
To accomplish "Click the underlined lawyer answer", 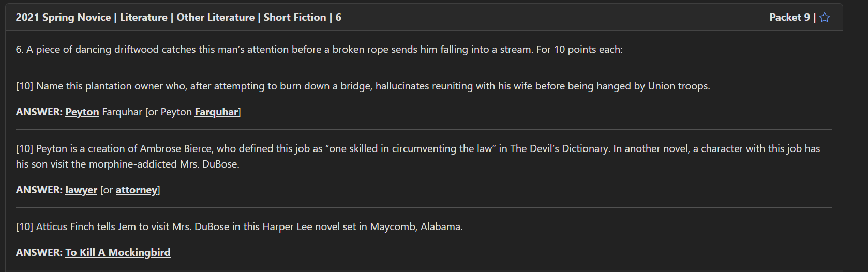I will (81, 190).
